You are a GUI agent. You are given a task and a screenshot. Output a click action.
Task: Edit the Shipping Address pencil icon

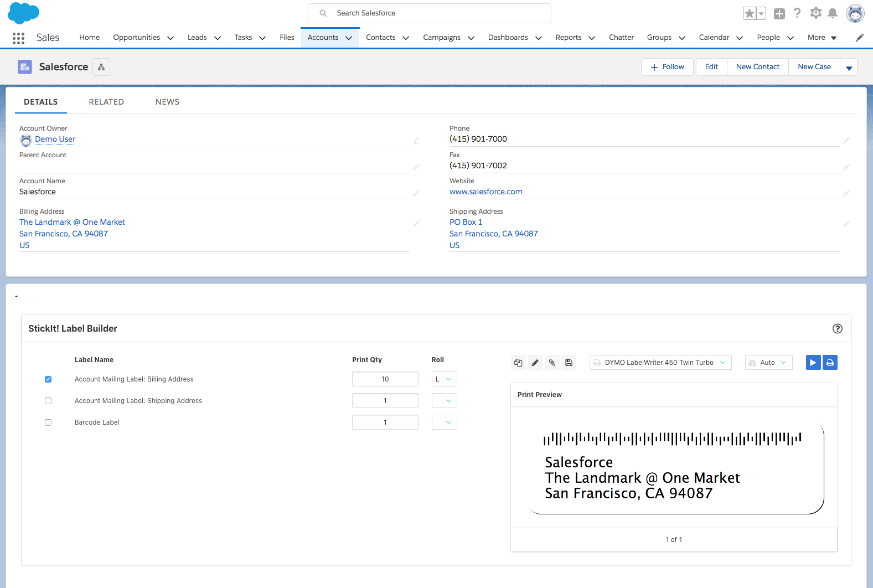point(846,224)
